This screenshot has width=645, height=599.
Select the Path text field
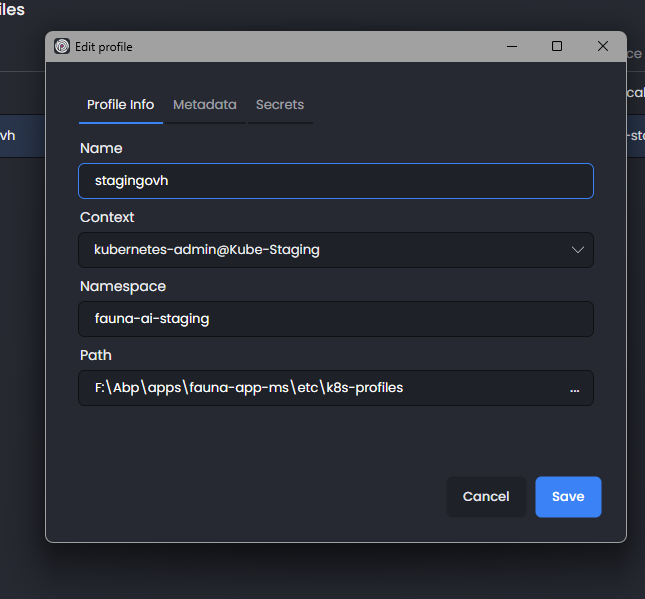pos(315,388)
